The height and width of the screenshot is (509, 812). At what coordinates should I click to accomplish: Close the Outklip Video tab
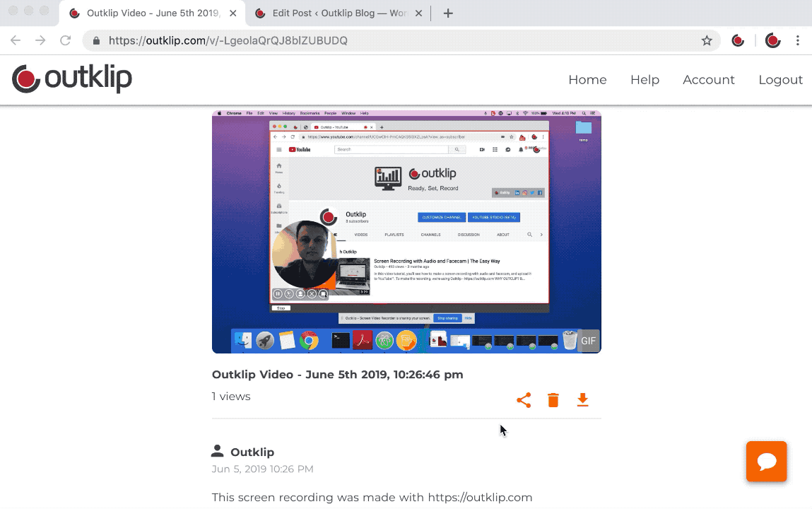click(233, 13)
